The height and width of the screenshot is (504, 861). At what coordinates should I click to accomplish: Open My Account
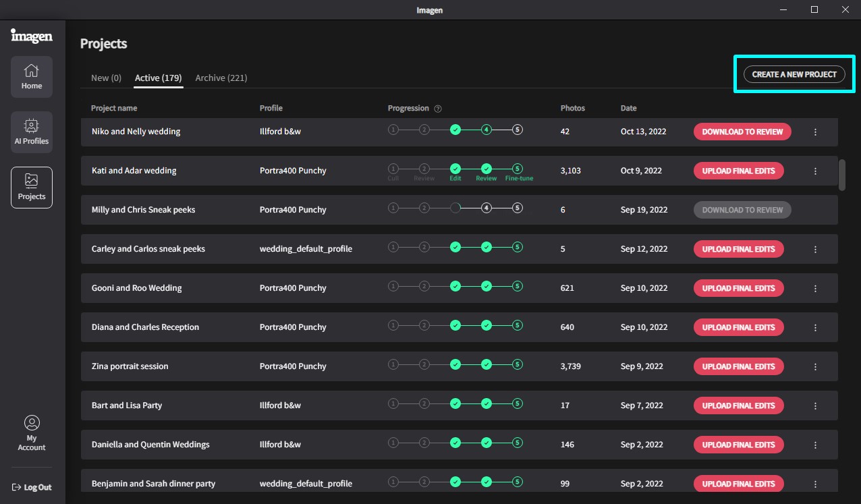point(32,432)
